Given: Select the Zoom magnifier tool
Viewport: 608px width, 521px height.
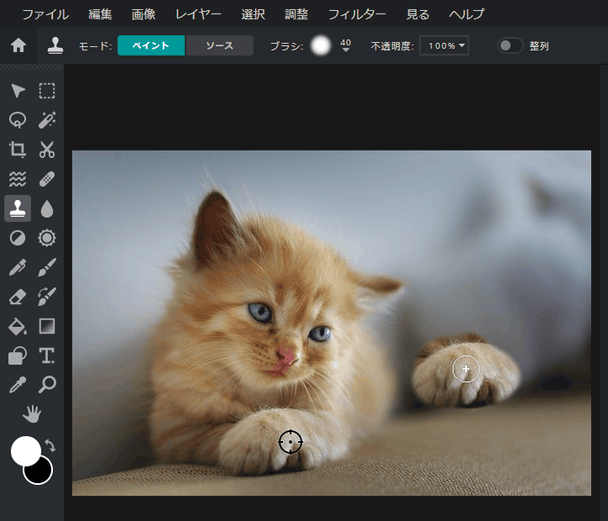Looking at the screenshot, I should [47, 385].
